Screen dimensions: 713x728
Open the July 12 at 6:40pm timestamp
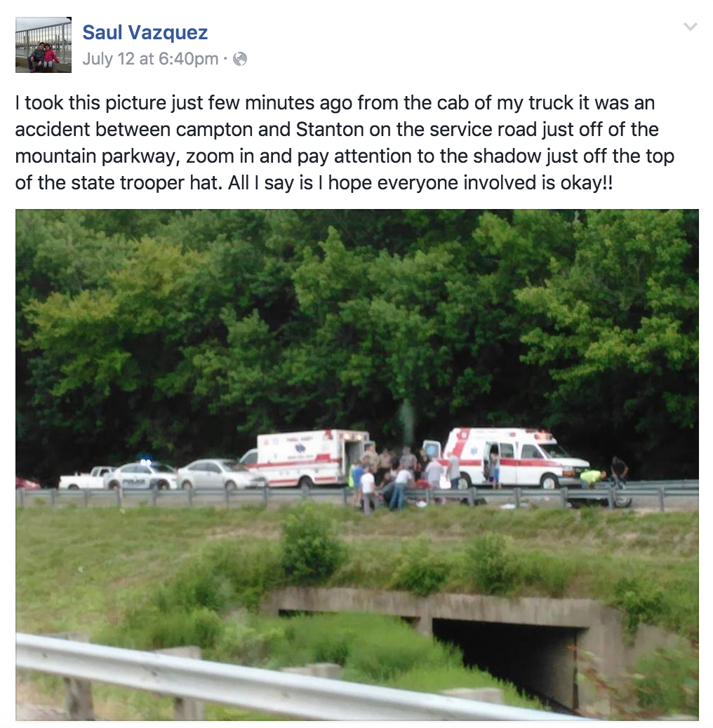click(150, 59)
